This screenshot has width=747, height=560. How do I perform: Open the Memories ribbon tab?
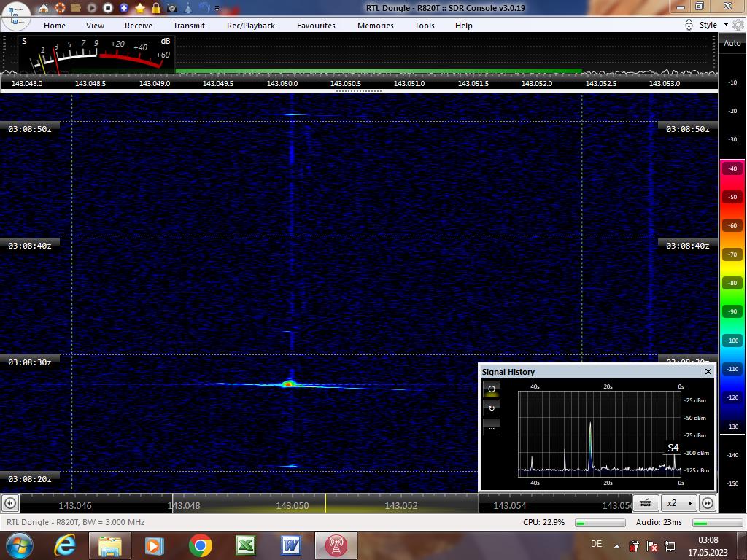point(376,26)
